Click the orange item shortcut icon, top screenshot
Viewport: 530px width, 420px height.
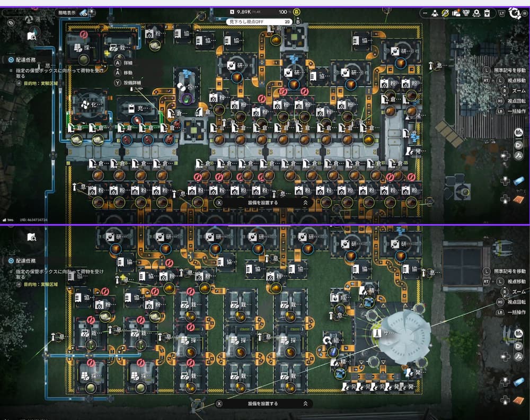(518, 200)
